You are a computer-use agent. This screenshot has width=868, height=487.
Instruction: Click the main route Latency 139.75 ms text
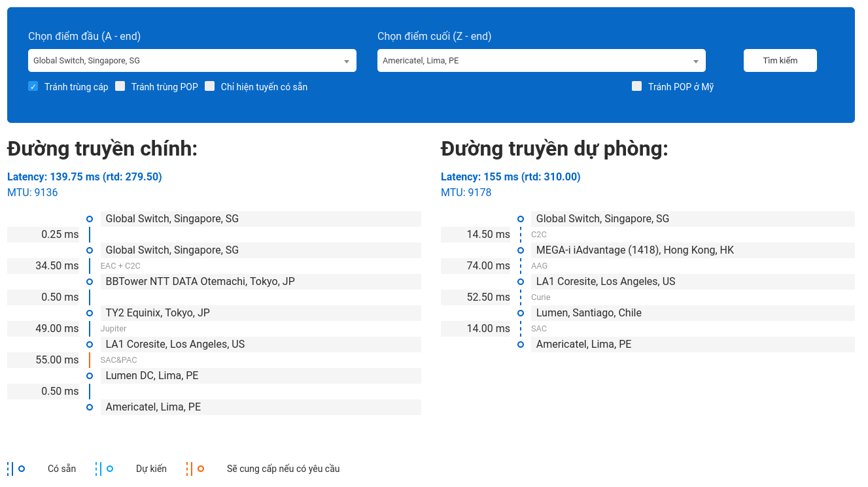[x=84, y=176]
